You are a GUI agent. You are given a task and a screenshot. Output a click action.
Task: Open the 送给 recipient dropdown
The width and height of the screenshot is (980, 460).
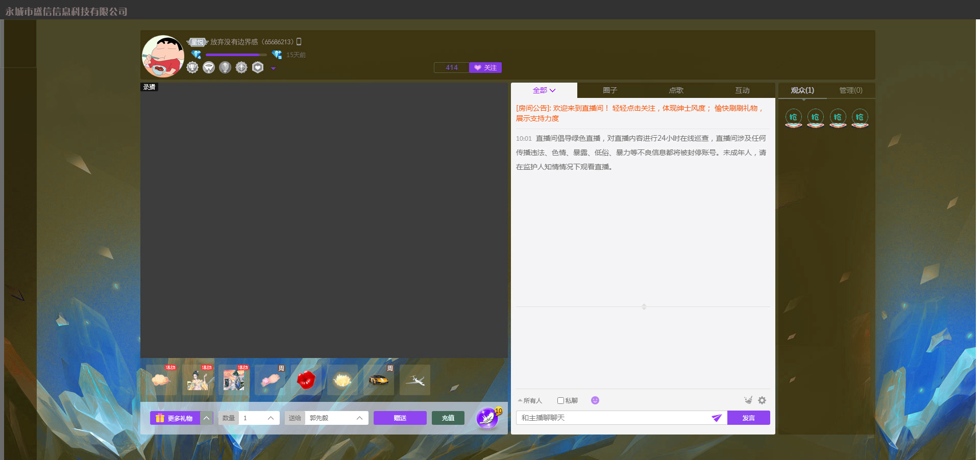[x=359, y=418]
